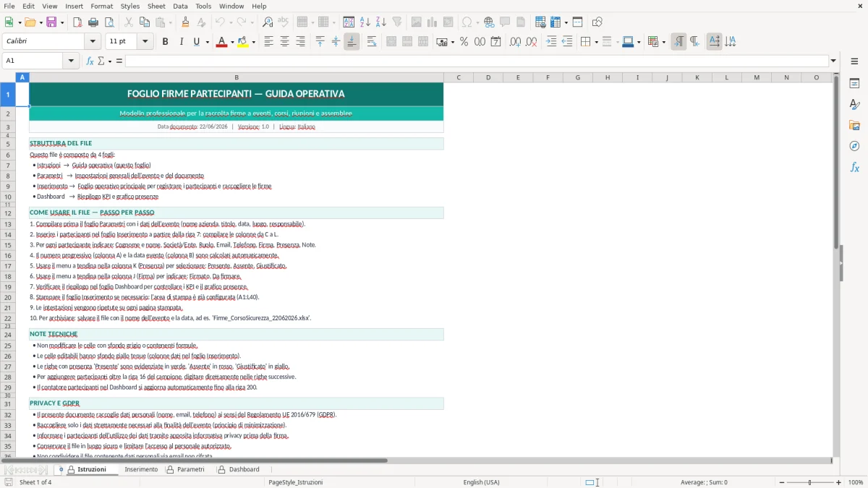The width and height of the screenshot is (868, 488).
Task: Click Increase Indent icon
Action: [551, 42]
